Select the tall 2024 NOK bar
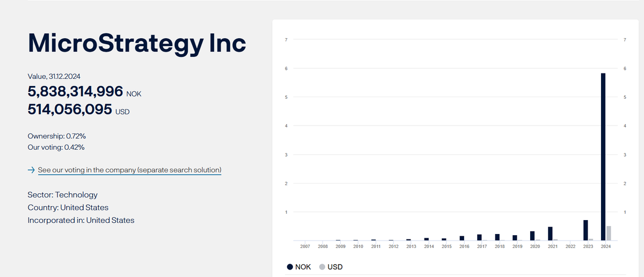The height and width of the screenshot is (277, 644). (603, 157)
